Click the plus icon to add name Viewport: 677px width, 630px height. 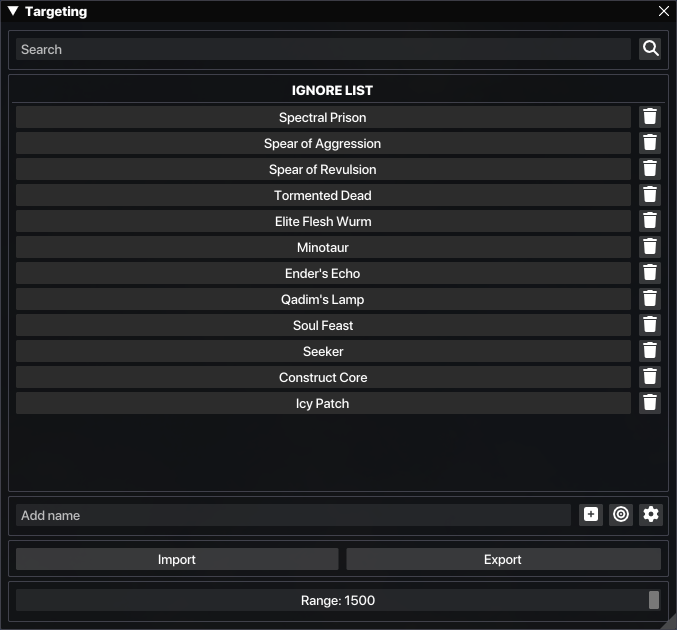click(x=591, y=515)
